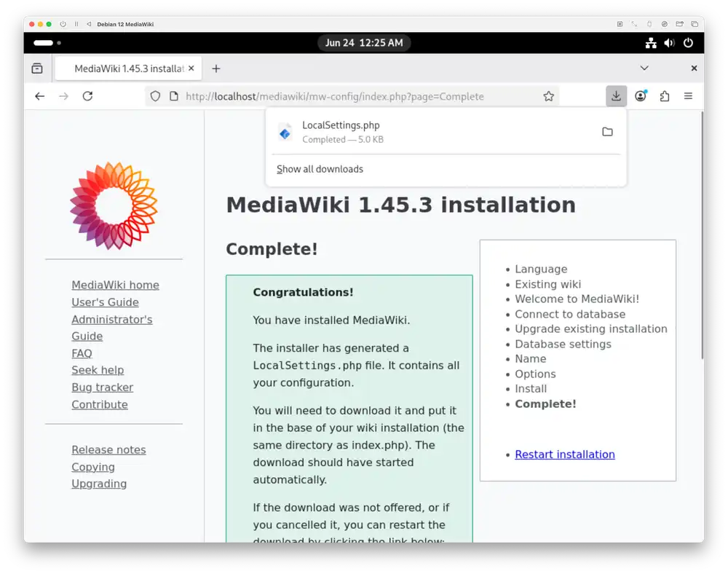
Task: Click the Existing wiki step text
Action: tap(547, 284)
